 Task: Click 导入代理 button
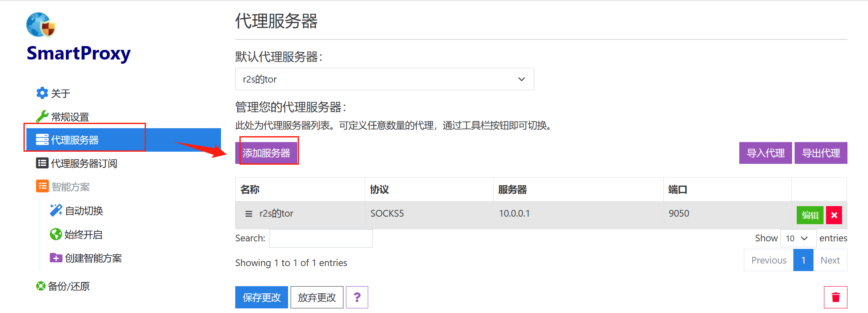coord(765,153)
